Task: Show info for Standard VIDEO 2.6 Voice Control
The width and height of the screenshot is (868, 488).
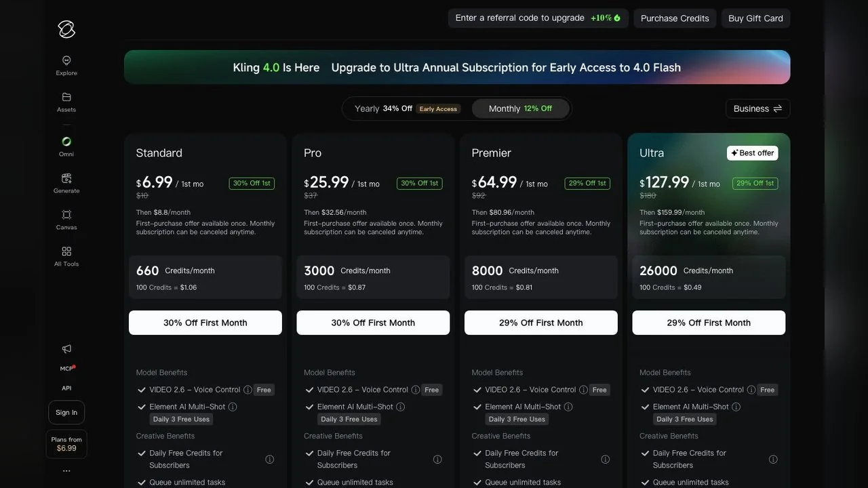Action: click(248, 390)
